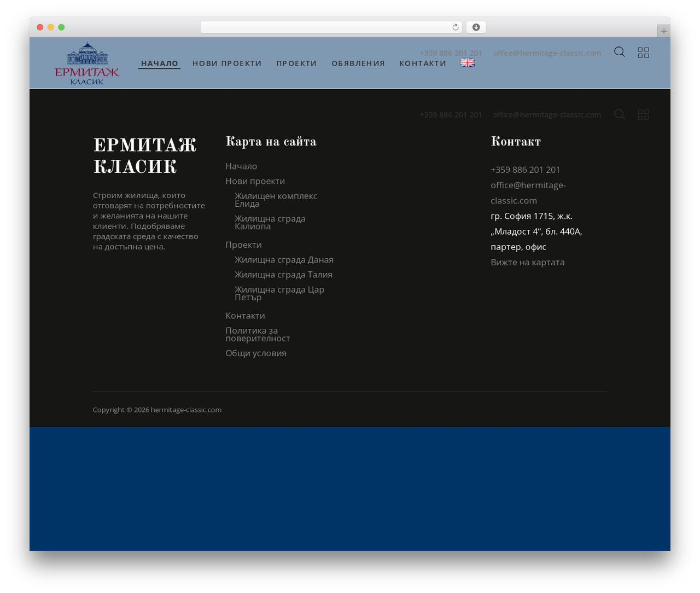The height and width of the screenshot is (593, 700).
Task: Click Вижте на картата link
Action: pyautogui.click(x=528, y=262)
